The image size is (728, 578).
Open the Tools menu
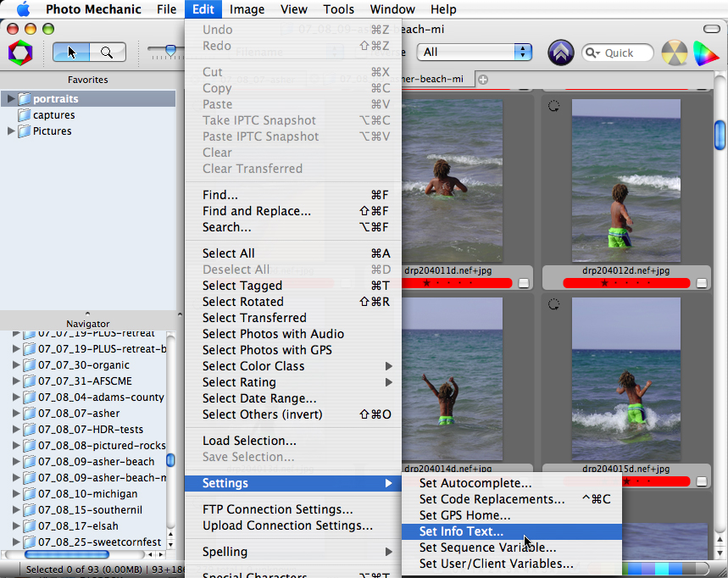coord(338,9)
